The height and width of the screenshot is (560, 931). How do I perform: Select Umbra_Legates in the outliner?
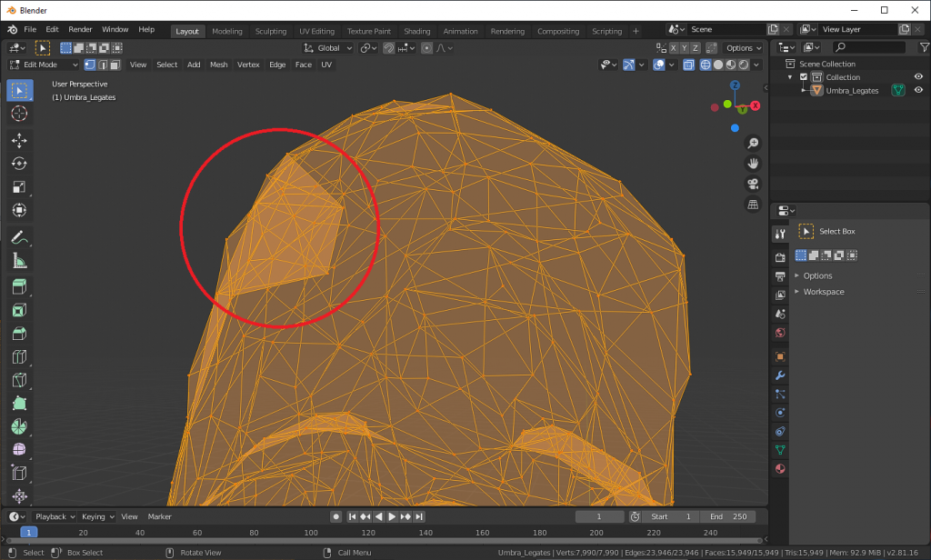click(851, 90)
